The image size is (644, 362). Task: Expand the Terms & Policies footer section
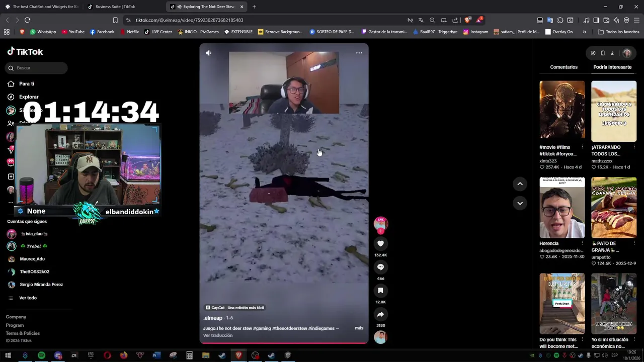(x=23, y=333)
